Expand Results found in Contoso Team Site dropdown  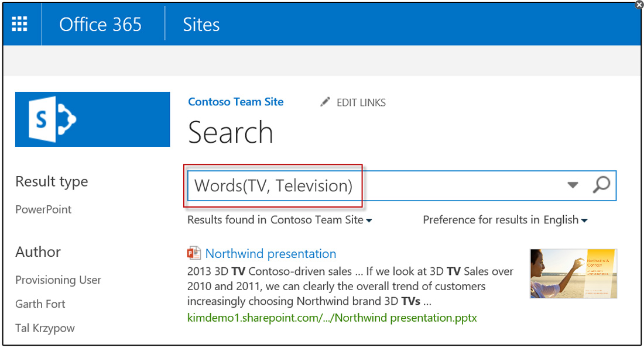tap(280, 220)
